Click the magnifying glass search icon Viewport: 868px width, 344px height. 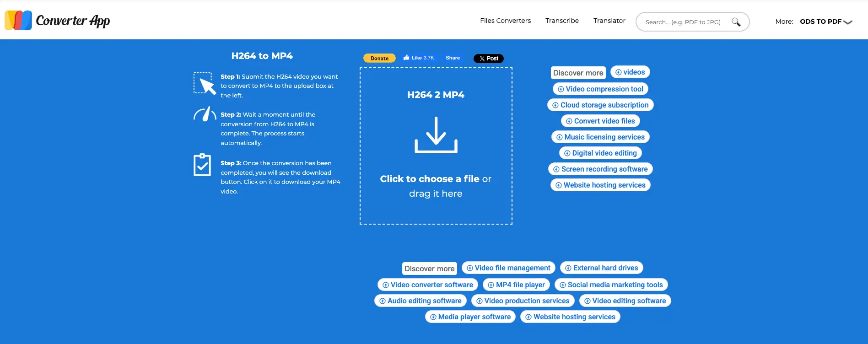tap(736, 22)
